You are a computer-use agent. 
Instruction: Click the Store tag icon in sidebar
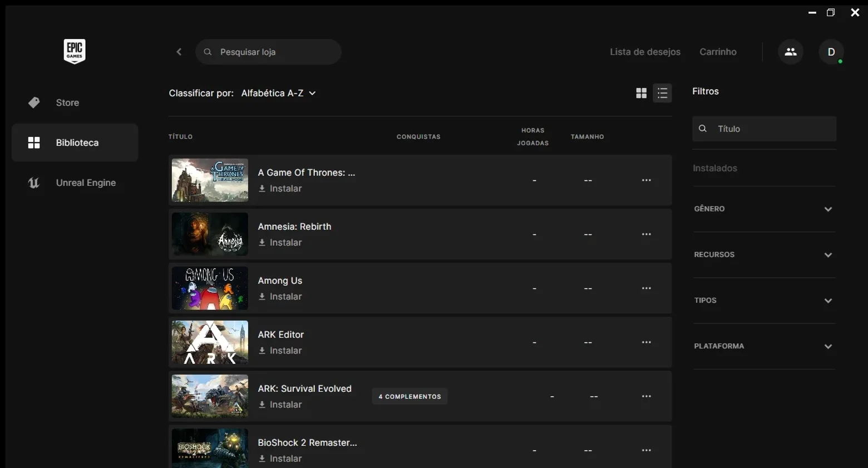(x=34, y=102)
